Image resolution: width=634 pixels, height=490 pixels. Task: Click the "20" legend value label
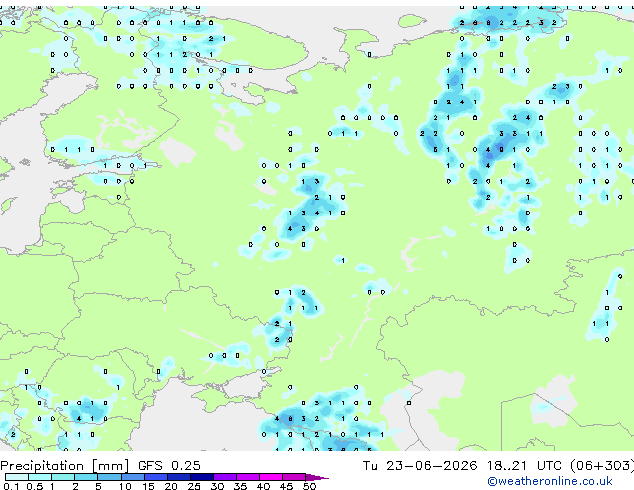click(171, 486)
